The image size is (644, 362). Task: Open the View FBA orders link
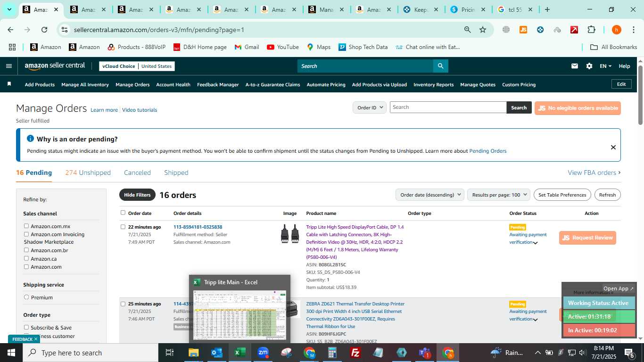[x=594, y=173]
